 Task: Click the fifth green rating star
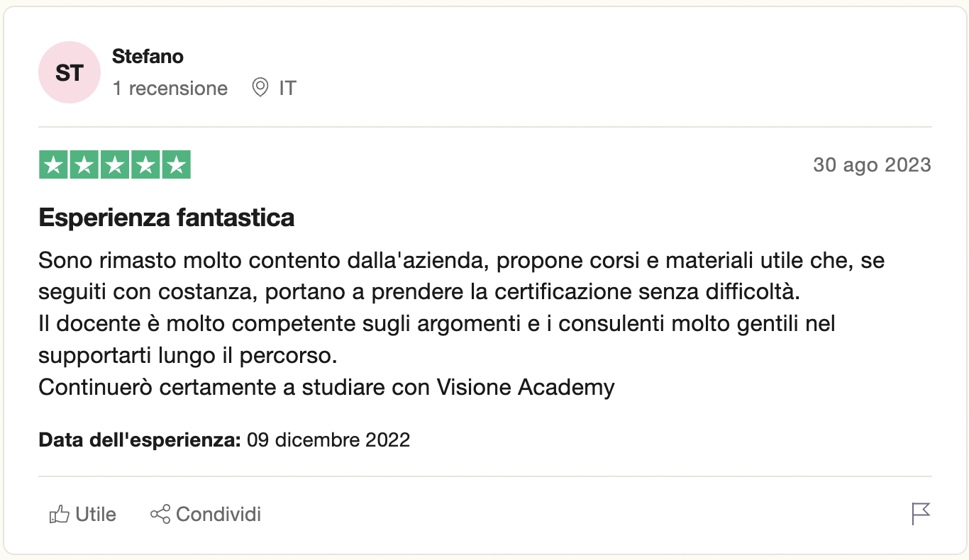coord(176,165)
